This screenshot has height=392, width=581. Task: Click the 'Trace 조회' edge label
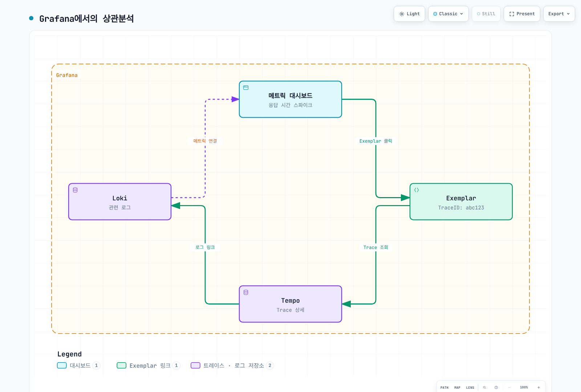tap(376, 247)
